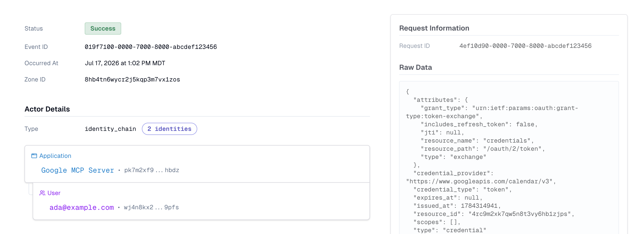Open the Google MCP Server link

(x=78, y=170)
